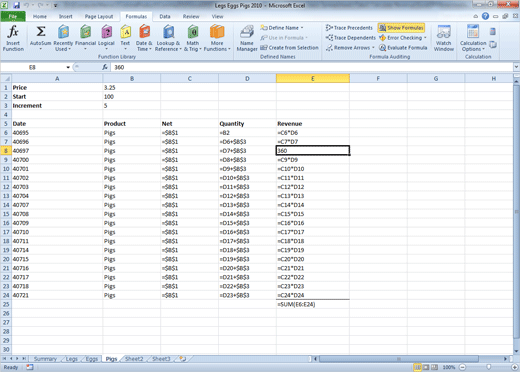Open Calculation Options menu
This screenshot has height=372, width=520.
(x=473, y=38)
